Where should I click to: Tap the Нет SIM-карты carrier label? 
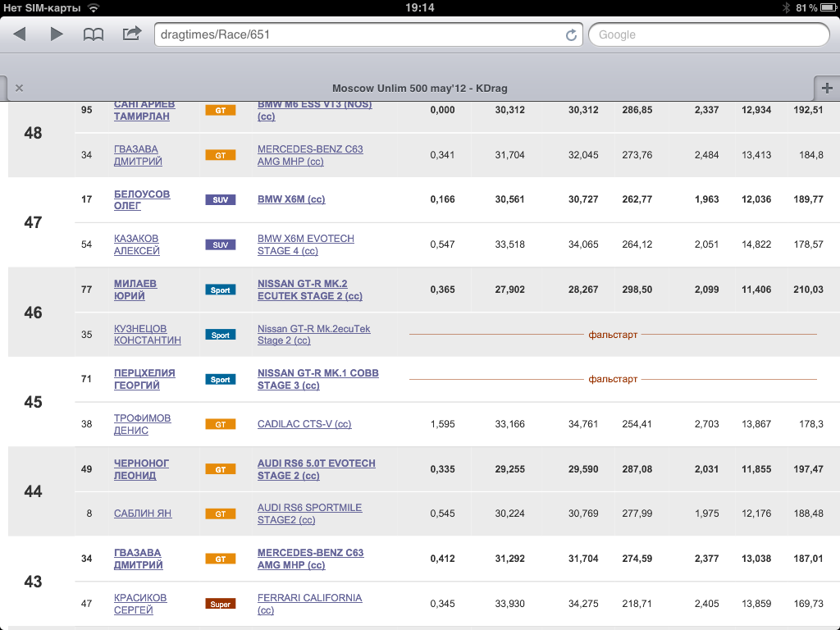click(x=42, y=8)
